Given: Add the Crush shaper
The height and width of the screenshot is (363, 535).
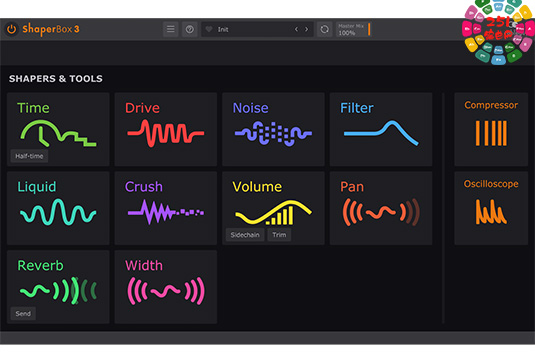Looking at the screenshot, I should [166, 208].
